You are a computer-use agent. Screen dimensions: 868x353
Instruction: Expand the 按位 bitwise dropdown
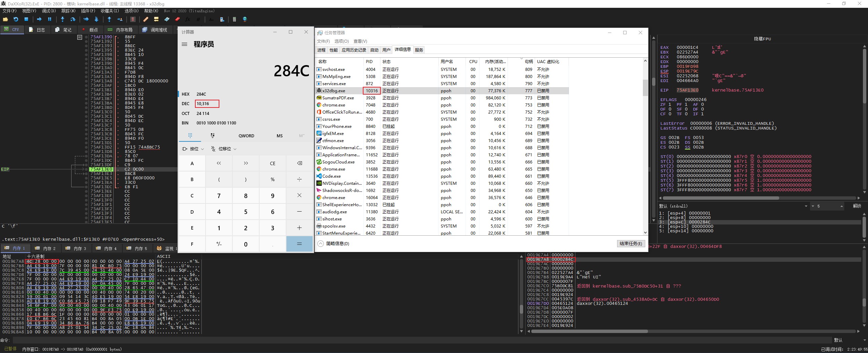pyautogui.click(x=193, y=149)
